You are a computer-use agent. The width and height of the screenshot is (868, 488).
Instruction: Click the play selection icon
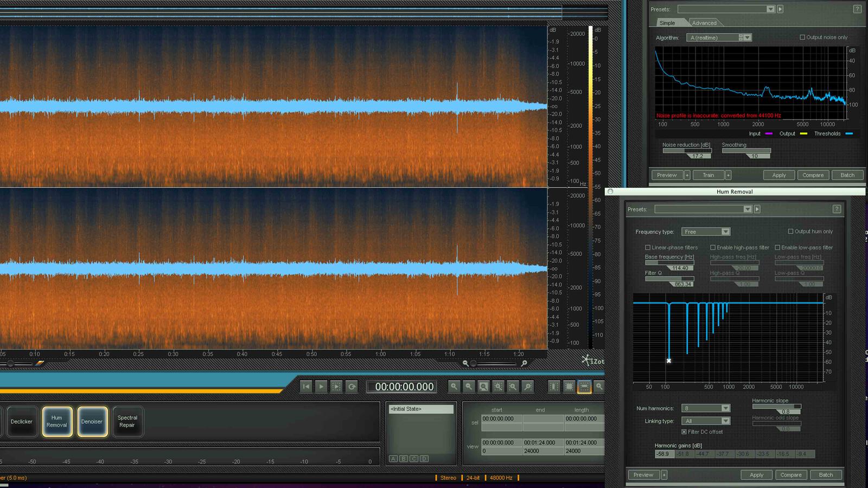(x=336, y=387)
